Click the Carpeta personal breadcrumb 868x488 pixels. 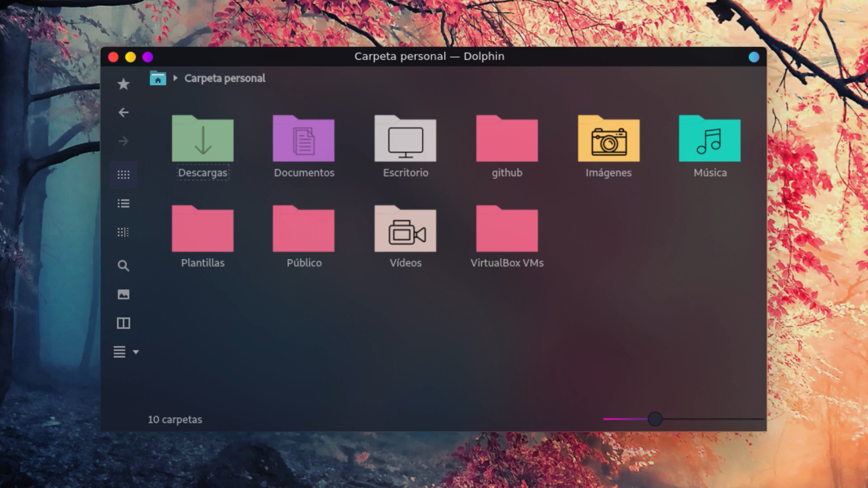pyautogui.click(x=225, y=78)
